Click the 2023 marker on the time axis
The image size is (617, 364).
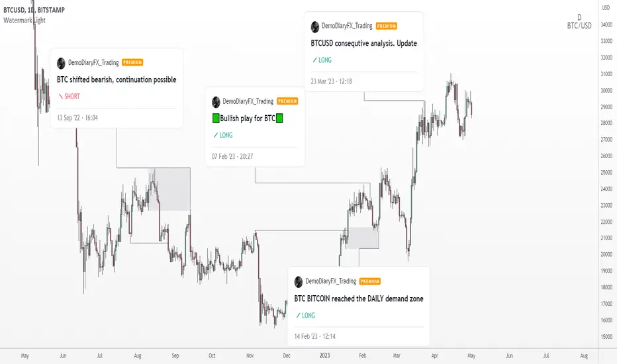tap(324, 356)
